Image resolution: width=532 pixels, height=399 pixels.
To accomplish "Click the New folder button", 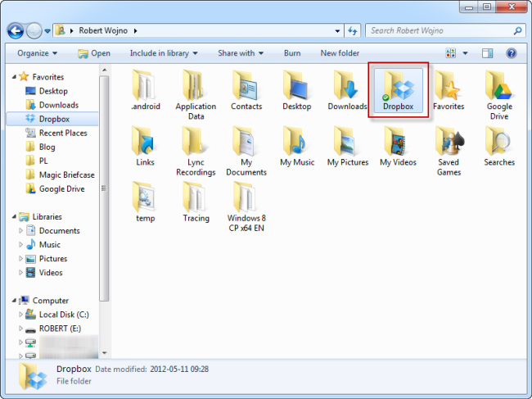I will (x=340, y=53).
